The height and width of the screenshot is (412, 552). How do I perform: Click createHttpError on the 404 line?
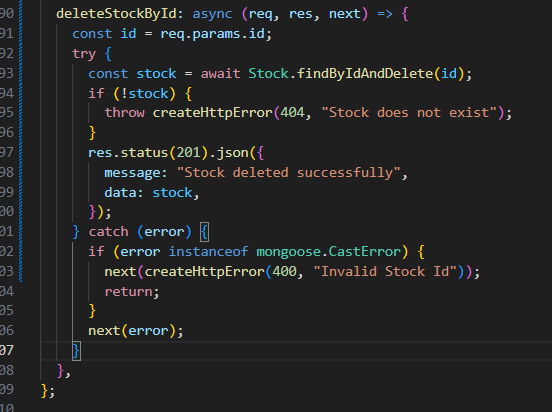213,113
